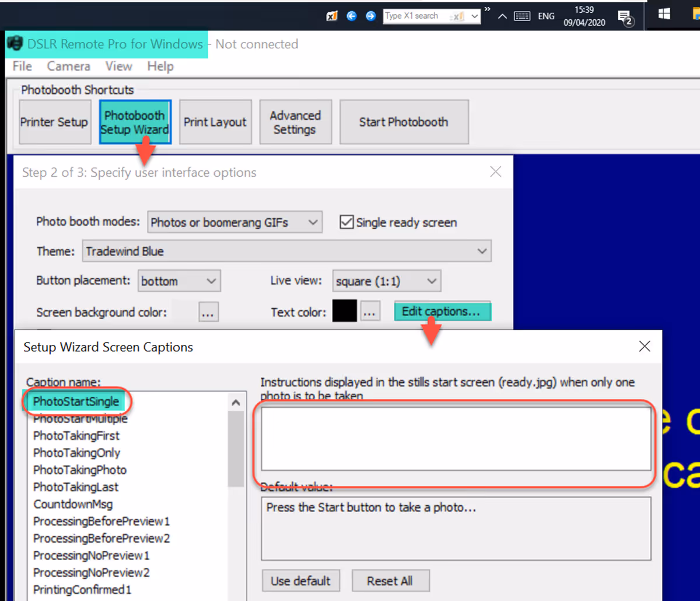The height and width of the screenshot is (601, 700).
Task: Click the Windows Start logo
Action: click(664, 14)
